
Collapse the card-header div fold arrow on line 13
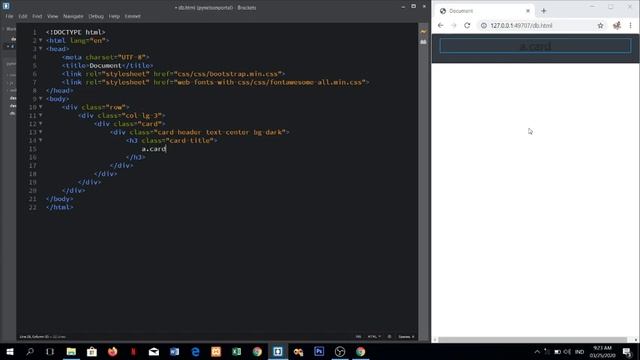[x=40, y=132]
